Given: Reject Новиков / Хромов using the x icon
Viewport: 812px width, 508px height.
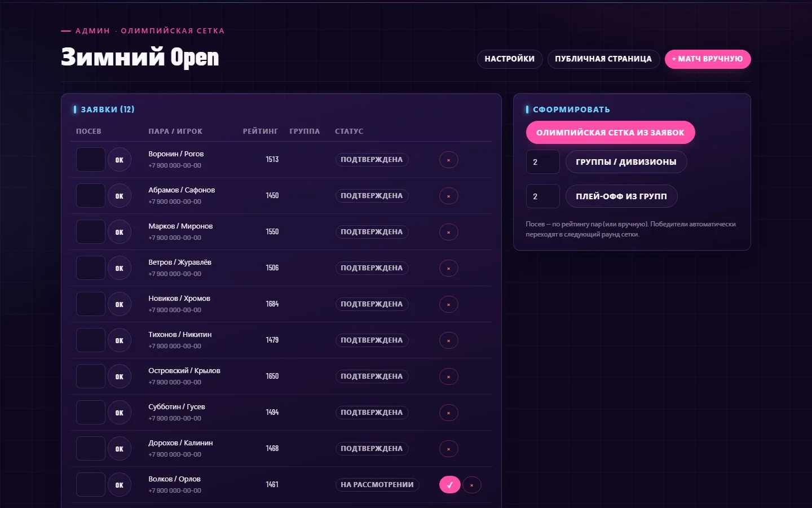Looking at the screenshot, I should click(449, 304).
